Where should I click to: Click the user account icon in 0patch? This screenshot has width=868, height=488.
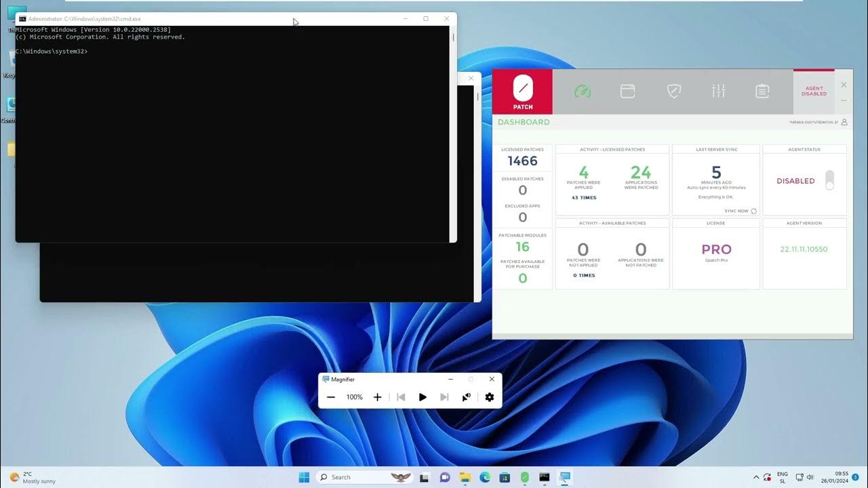[x=844, y=122]
